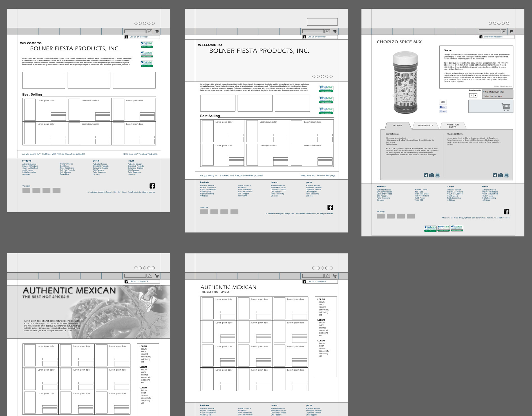
Task: Select the last carousel dot on the top-left homepage
Action: pyautogui.click(x=153, y=23)
